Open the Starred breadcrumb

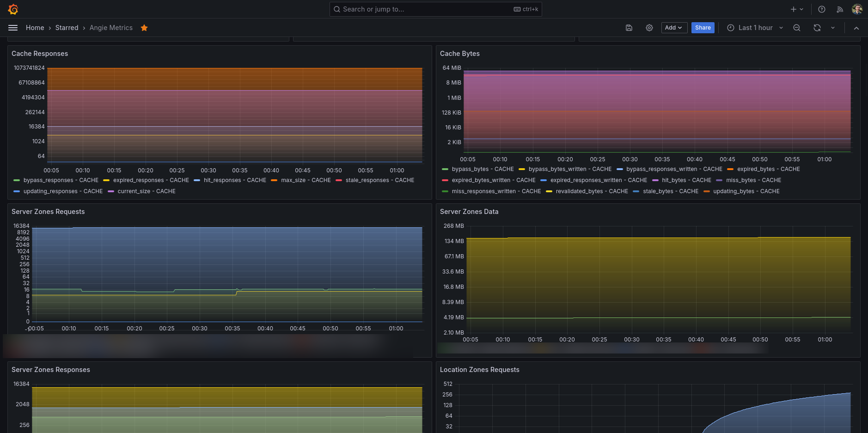[x=67, y=28]
